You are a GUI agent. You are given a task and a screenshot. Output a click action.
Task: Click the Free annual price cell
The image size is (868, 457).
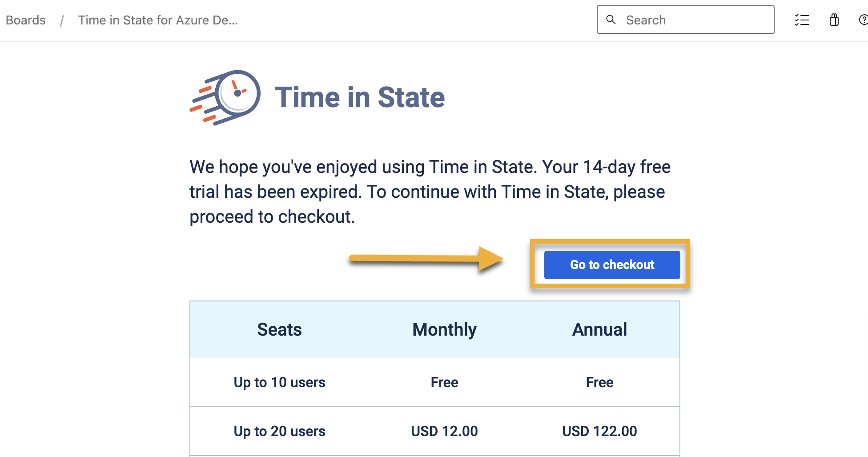(599, 382)
